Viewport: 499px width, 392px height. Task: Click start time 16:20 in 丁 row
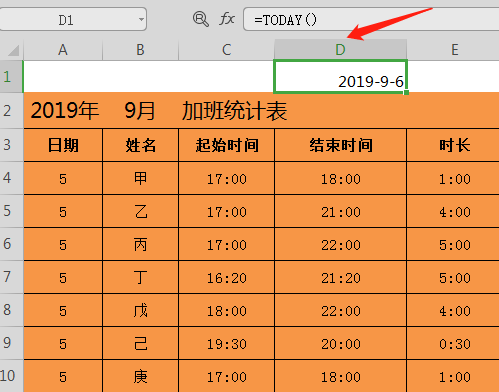point(226,277)
